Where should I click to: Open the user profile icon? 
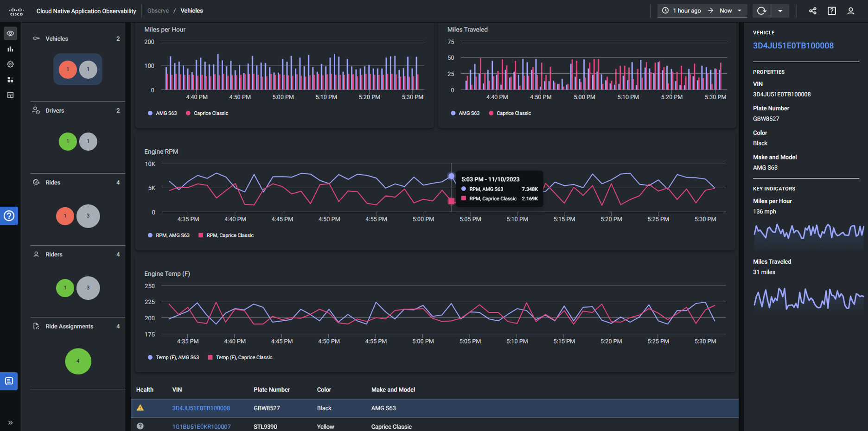click(850, 11)
